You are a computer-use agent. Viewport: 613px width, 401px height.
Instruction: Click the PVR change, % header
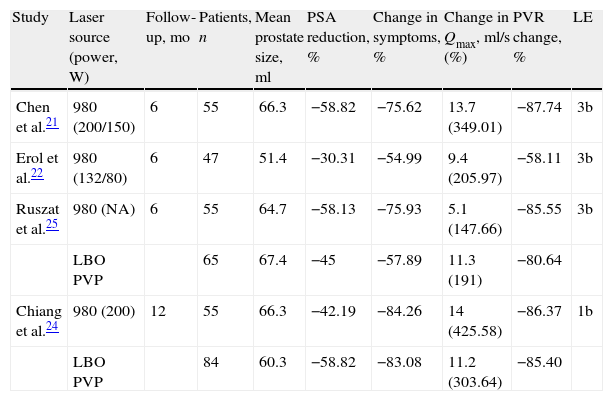pos(537,38)
